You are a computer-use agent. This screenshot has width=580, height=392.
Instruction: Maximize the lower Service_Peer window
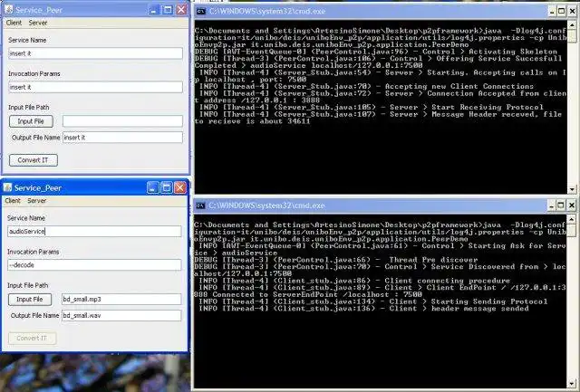click(x=167, y=187)
